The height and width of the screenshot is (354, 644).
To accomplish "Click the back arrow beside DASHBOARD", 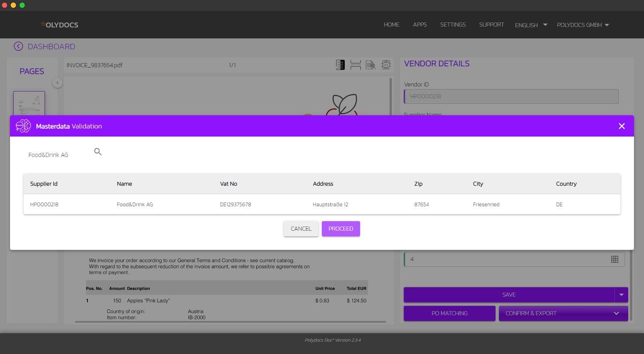I will pyautogui.click(x=18, y=46).
